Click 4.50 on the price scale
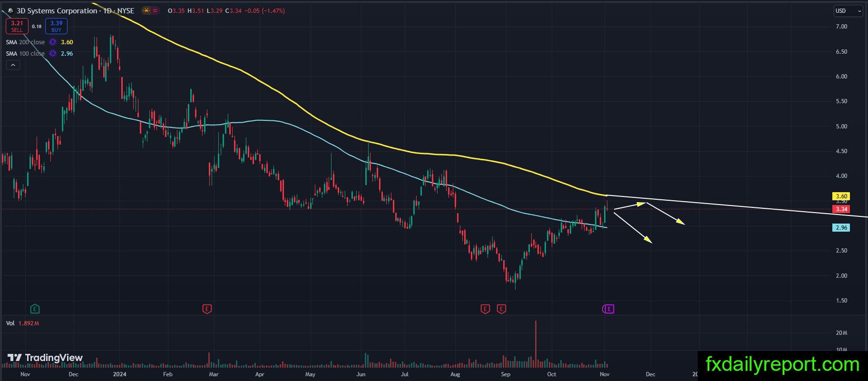868x381 pixels. pos(841,151)
